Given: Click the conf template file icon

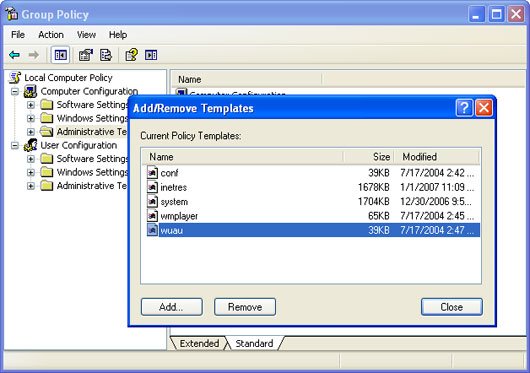Looking at the screenshot, I should click(152, 173).
